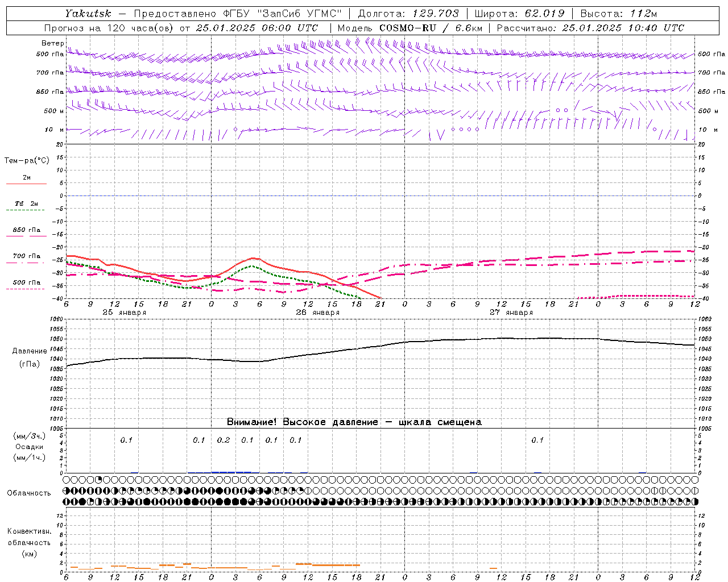Screen dimensions: 728x582
Task: Click the 'Широта: 62.019' latitude value
Action: pos(519,14)
